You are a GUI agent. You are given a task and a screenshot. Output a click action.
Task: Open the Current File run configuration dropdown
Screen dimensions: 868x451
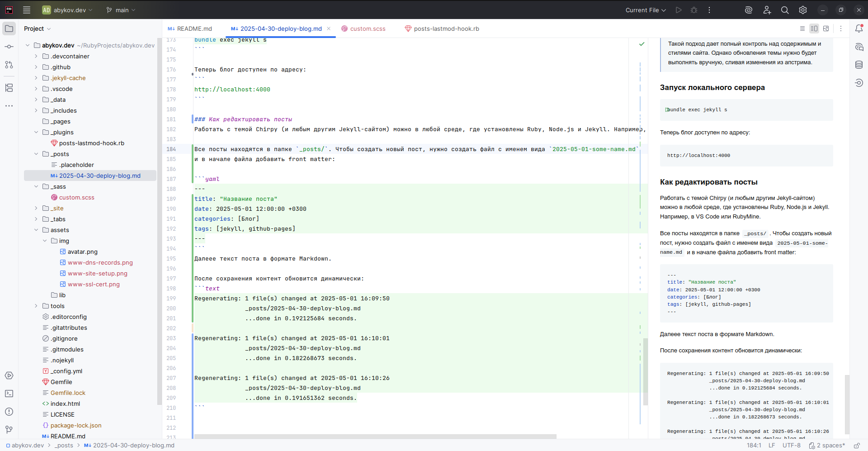[646, 10]
